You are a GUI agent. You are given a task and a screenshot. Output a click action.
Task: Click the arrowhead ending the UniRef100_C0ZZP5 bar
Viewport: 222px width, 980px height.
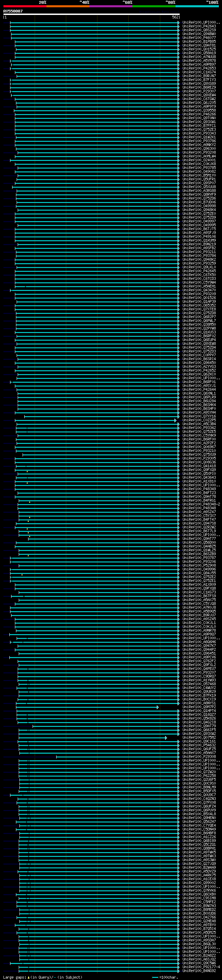click(176, 420)
